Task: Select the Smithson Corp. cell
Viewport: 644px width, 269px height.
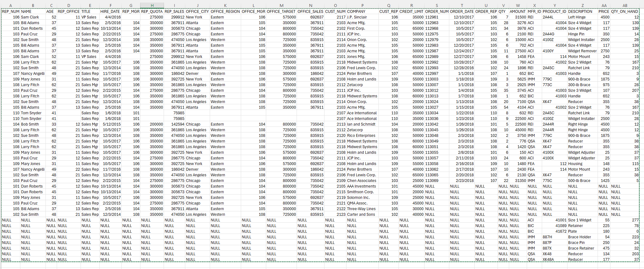Action: pyautogui.click(x=362, y=192)
